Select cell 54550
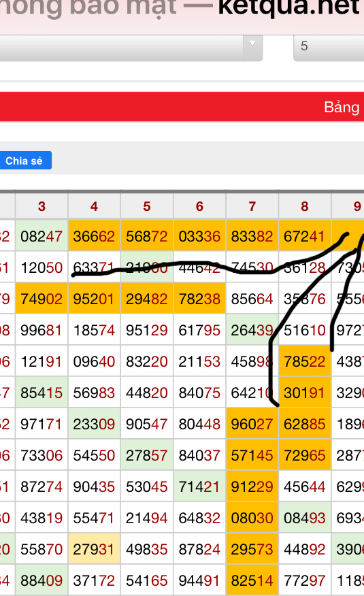This screenshot has width=364, height=596. [x=94, y=455]
